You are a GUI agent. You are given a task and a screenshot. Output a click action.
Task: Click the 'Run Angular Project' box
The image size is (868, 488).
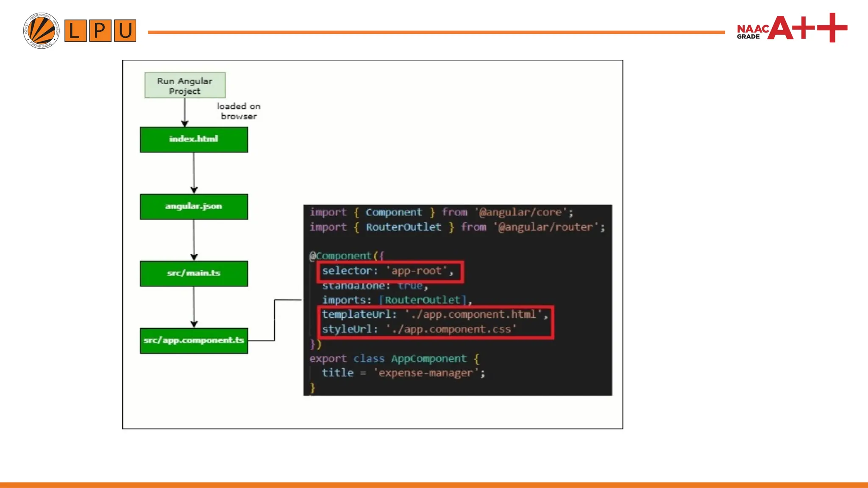pyautogui.click(x=185, y=86)
